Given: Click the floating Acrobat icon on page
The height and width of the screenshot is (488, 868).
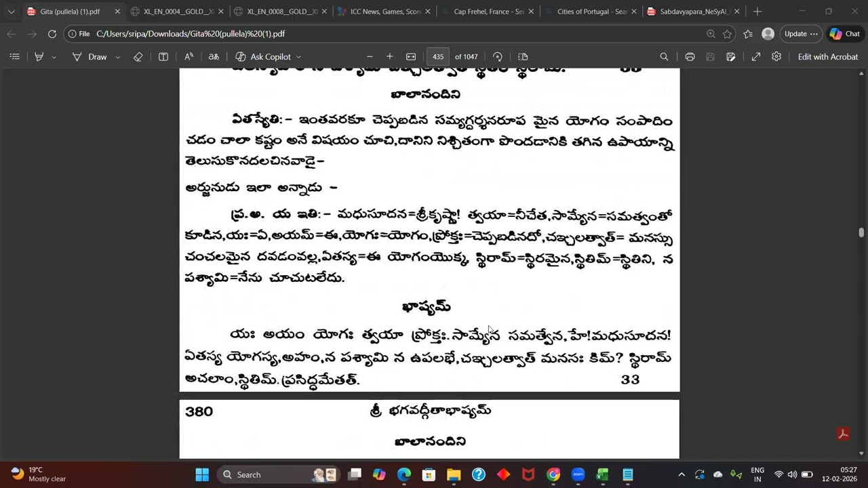Looking at the screenshot, I should click(x=844, y=434).
